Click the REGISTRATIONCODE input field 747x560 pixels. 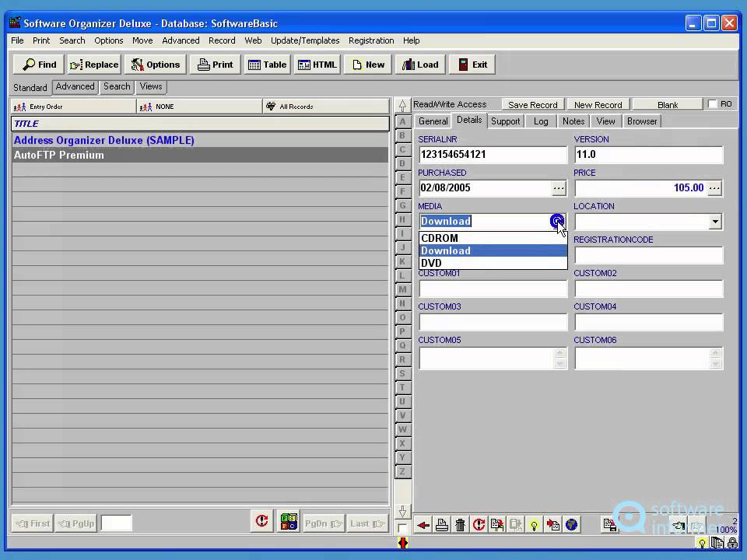(648, 255)
